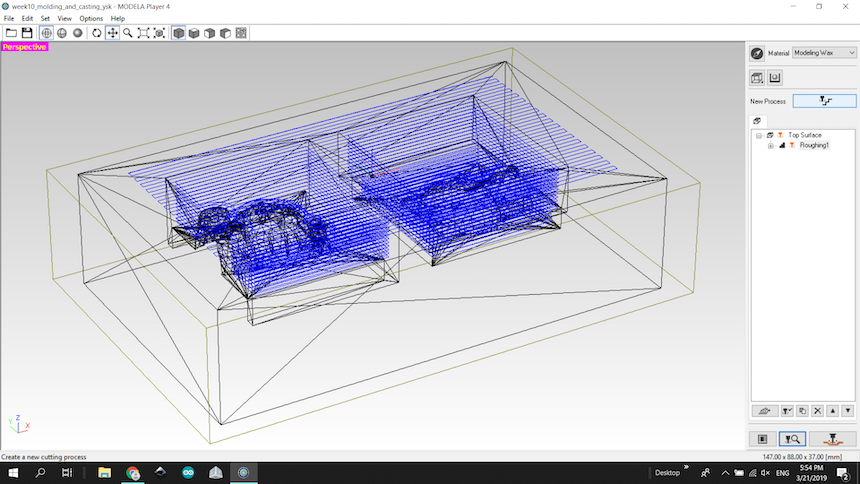The height and width of the screenshot is (484, 860).
Task: Select the front-face cube view
Action: [210, 33]
